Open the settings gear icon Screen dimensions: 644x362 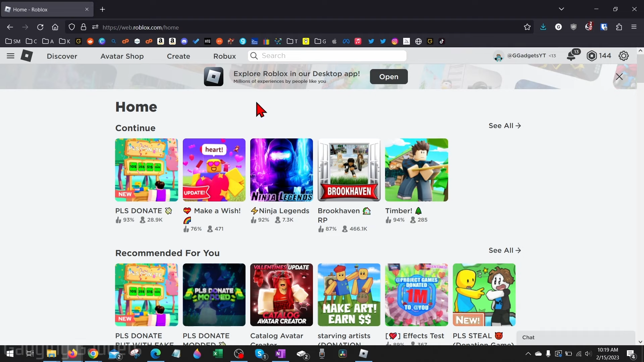pyautogui.click(x=624, y=56)
